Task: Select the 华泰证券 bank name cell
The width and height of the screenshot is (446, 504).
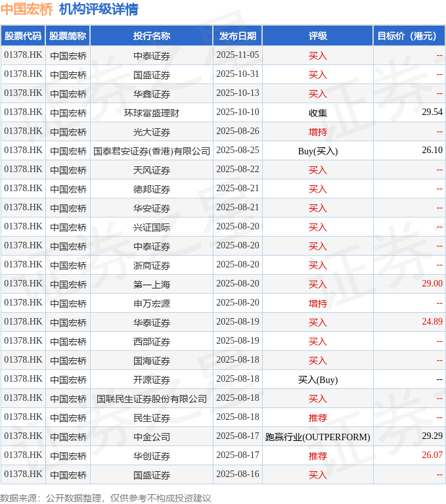Action: [152, 323]
